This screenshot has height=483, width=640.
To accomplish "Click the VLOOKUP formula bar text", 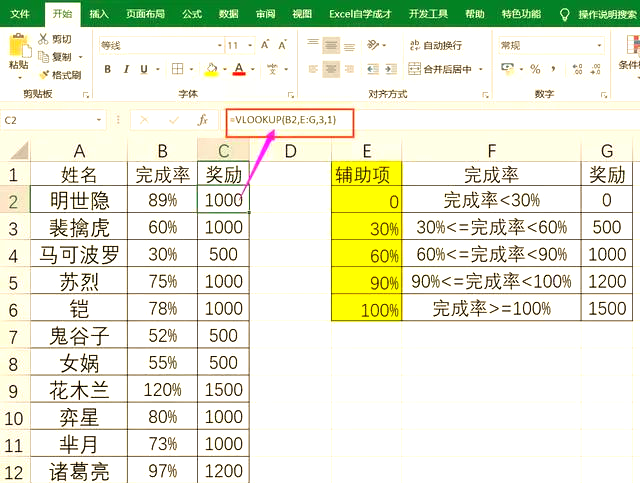I will [x=283, y=120].
